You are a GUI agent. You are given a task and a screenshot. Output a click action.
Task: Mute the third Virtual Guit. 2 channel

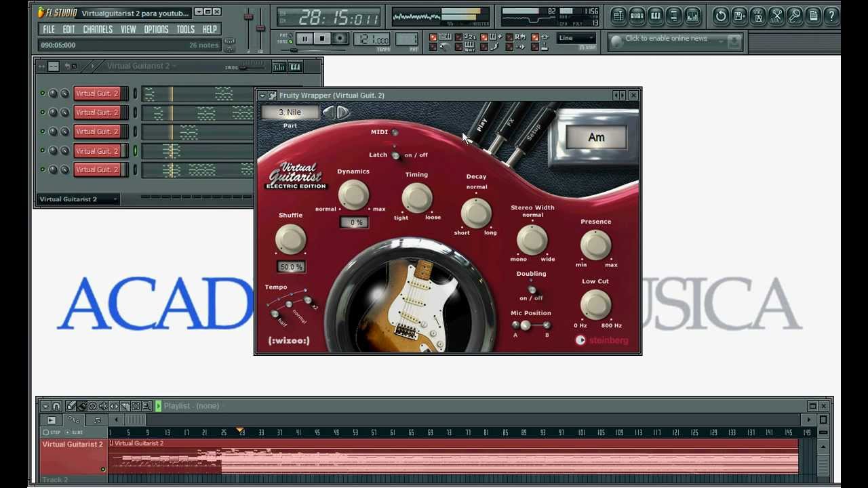tap(43, 131)
